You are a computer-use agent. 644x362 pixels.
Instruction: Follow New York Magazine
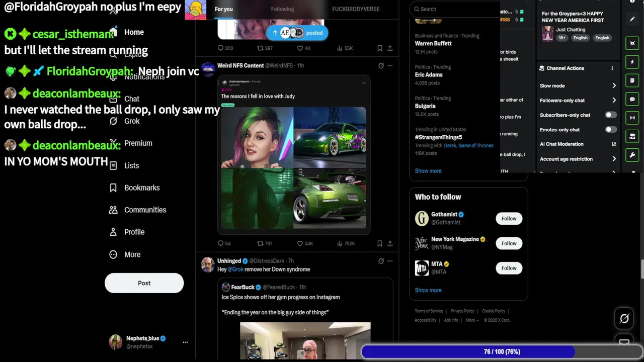click(509, 243)
